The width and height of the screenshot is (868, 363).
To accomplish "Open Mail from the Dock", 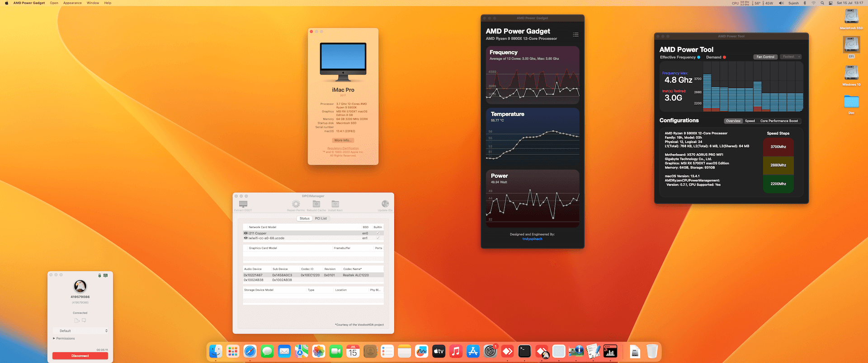I will coord(284,351).
